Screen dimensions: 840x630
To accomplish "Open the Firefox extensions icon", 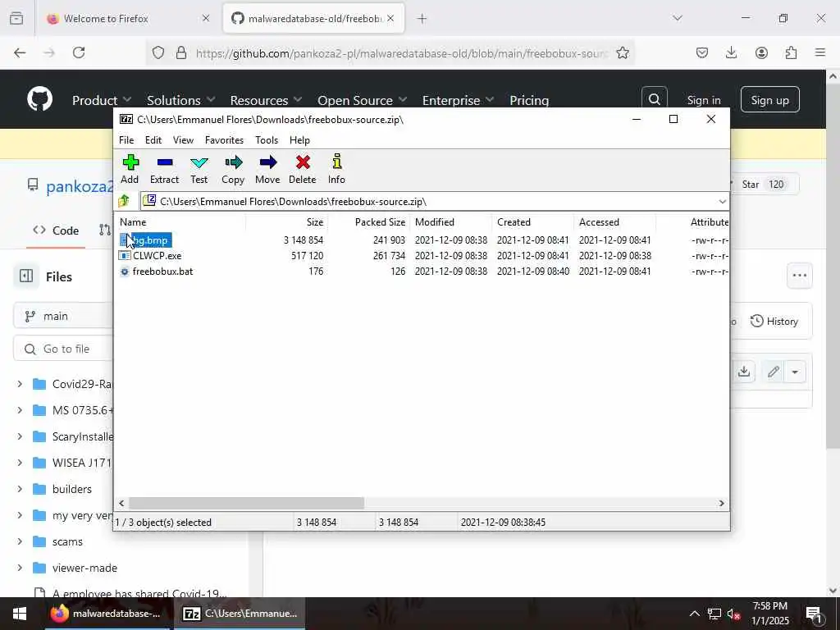I will [791, 52].
